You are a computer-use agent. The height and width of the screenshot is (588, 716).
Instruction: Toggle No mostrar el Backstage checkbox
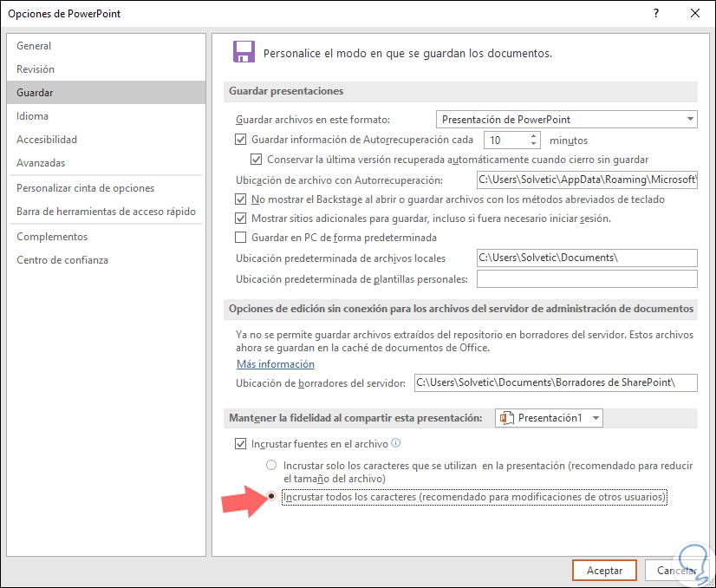241,199
